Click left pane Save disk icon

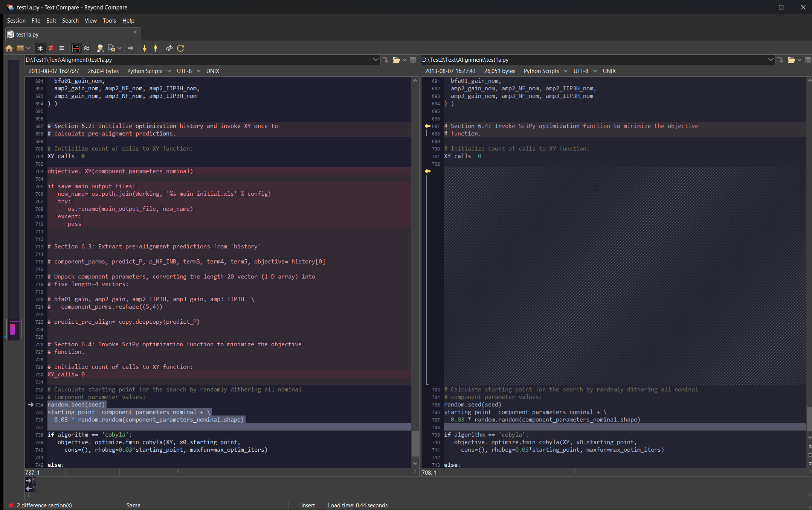413,60
